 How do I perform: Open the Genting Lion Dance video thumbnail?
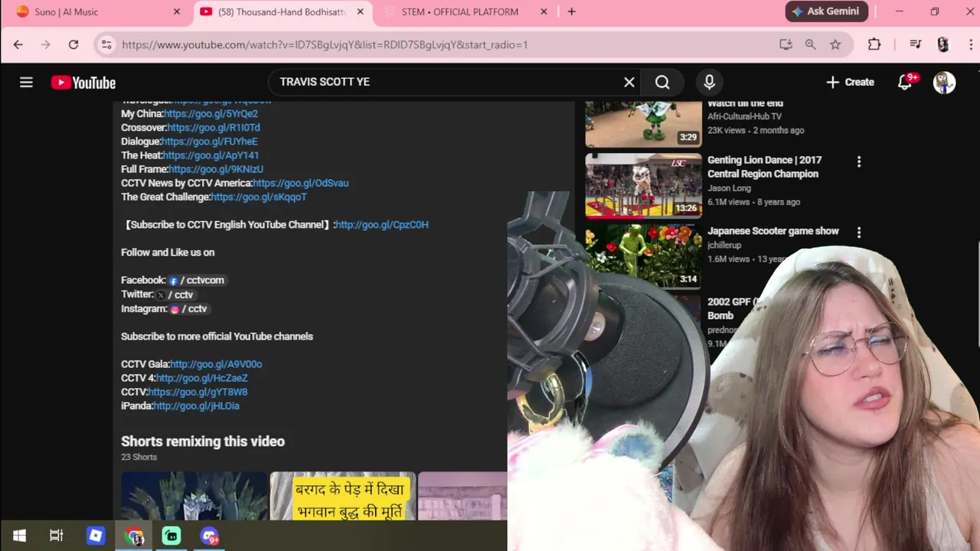(643, 186)
